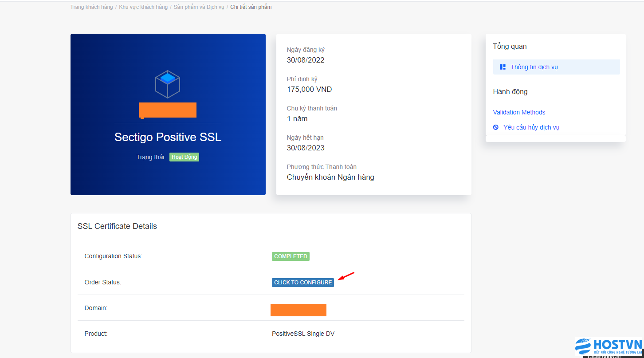This screenshot has width=644, height=358.
Task: Click the Trạng thái label
Action: pos(151,157)
